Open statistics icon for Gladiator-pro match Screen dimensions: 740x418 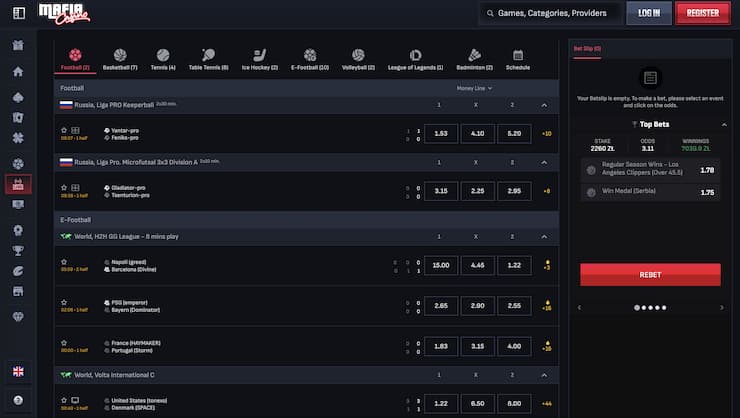pos(76,188)
